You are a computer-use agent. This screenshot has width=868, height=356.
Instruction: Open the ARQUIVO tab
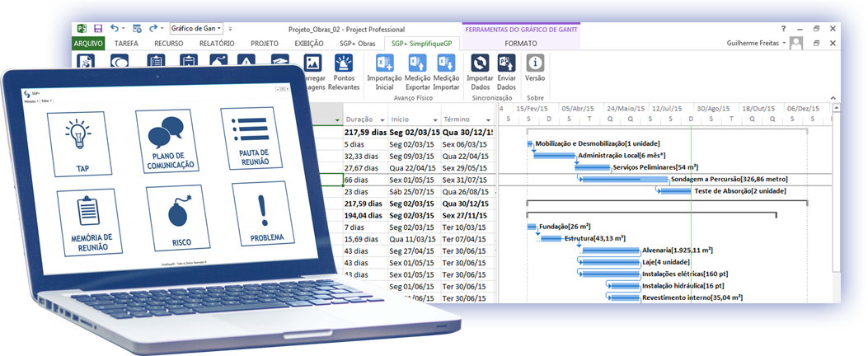(88, 43)
